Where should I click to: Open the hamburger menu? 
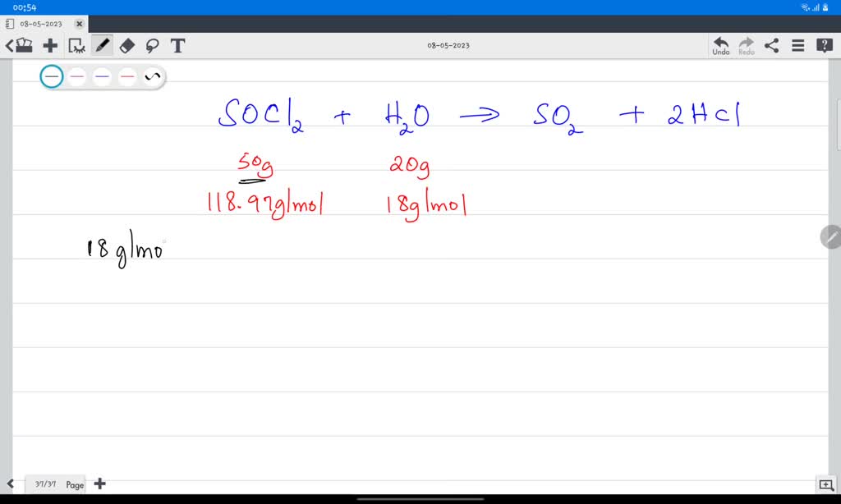(797, 46)
